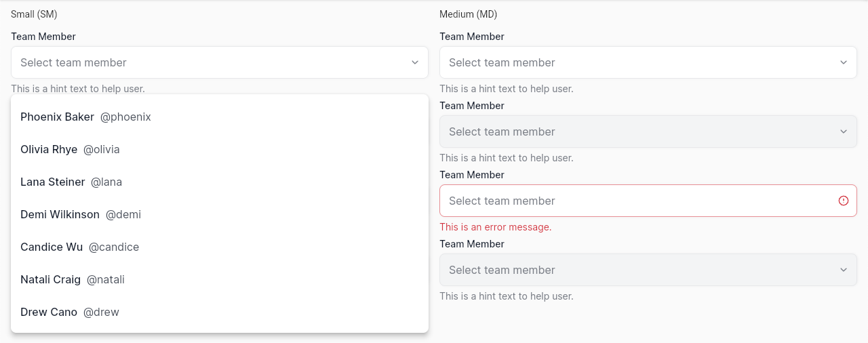Click the red-bordered Select team member field
The height and width of the screenshot is (343, 868).
648,201
